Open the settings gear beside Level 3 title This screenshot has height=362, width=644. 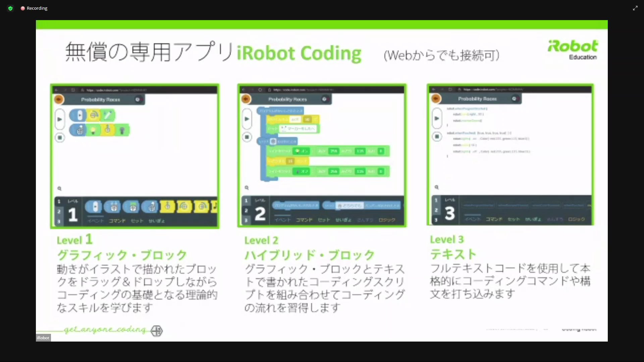pyautogui.click(x=514, y=99)
